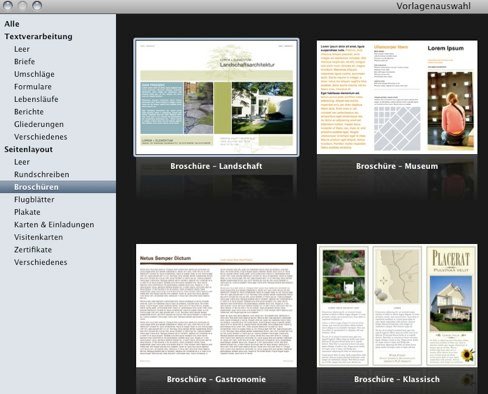The width and height of the screenshot is (488, 394).
Task: Click the Vorlagenauswahl window title
Action: tap(433, 6)
